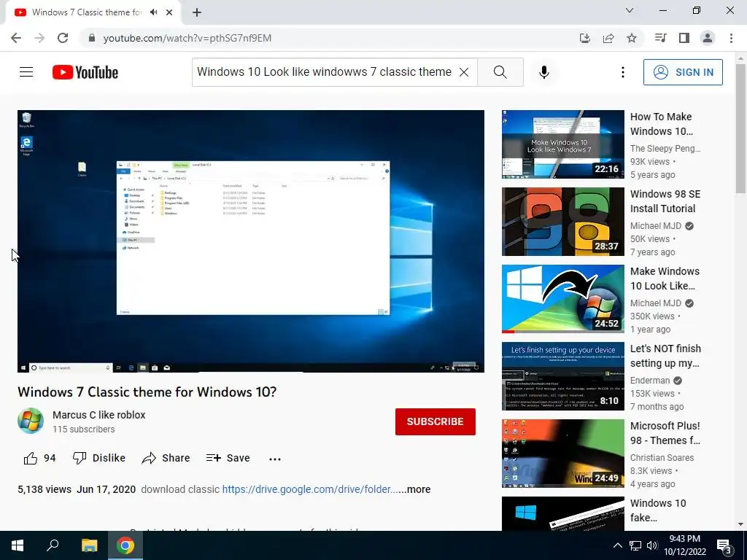Open the Windows Start menu
747x560 pixels.
(18, 545)
